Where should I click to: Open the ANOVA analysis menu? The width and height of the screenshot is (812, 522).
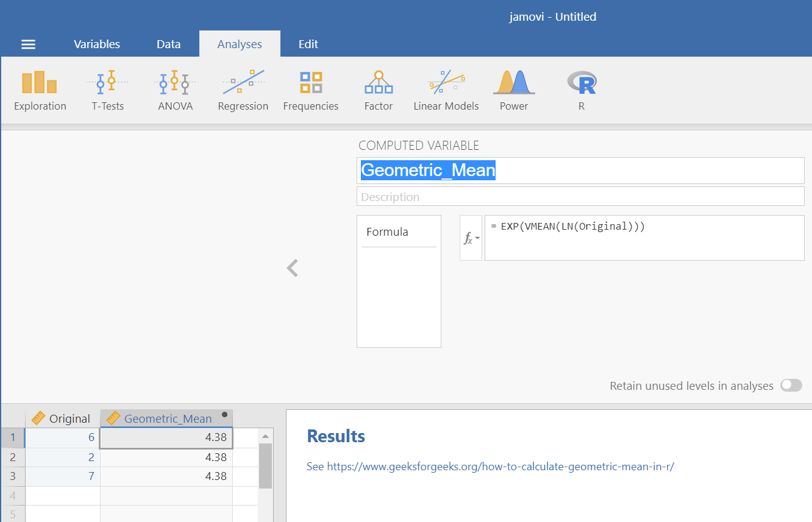(175, 91)
